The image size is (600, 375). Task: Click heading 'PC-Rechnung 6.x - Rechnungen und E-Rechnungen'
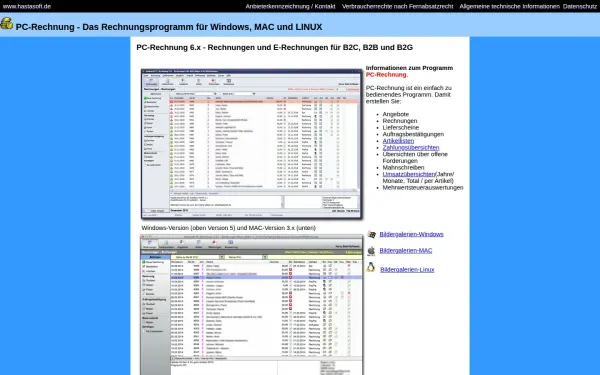point(274,47)
